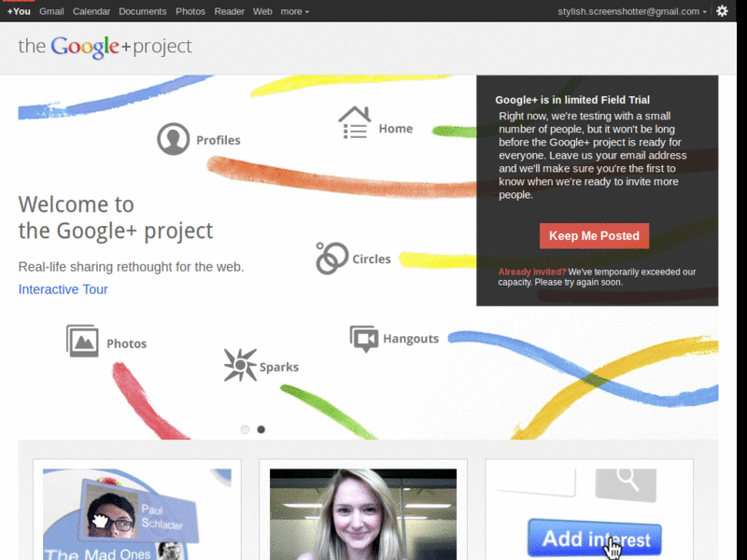The width and height of the screenshot is (747, 560).
Task: Click the Real-life sharing rethought tagline
Action: [x=131, y=267]
